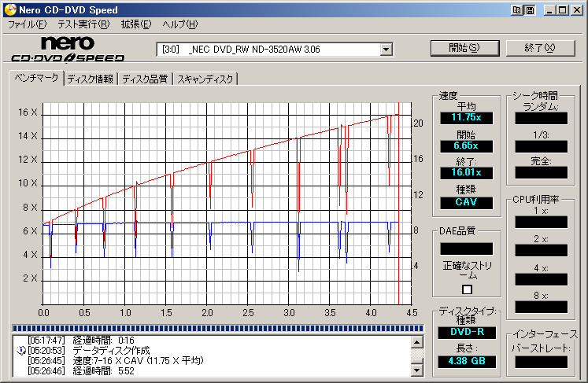Switch to the スキャンディスク tab
The width and height of the screenshot is (588, 383).
click(x=205, y=79)
